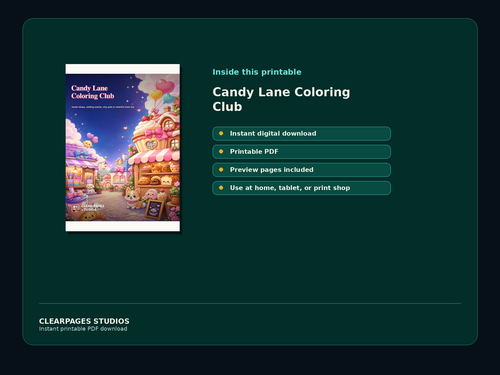500x375 pixels.
Task: Click the 'Inside this printable' heading
Action: 257,72
